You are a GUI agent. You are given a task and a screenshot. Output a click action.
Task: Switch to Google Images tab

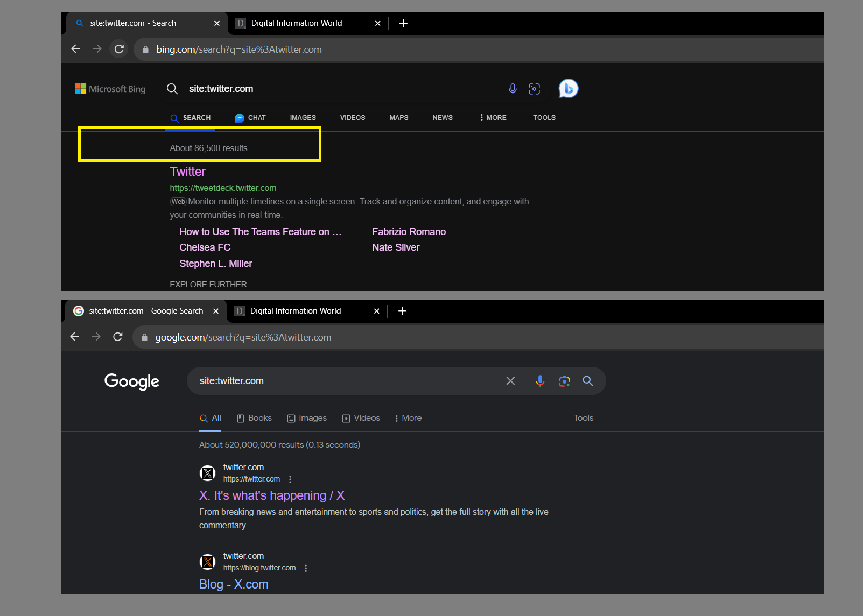pyautogui.click(x=307, y=418)
